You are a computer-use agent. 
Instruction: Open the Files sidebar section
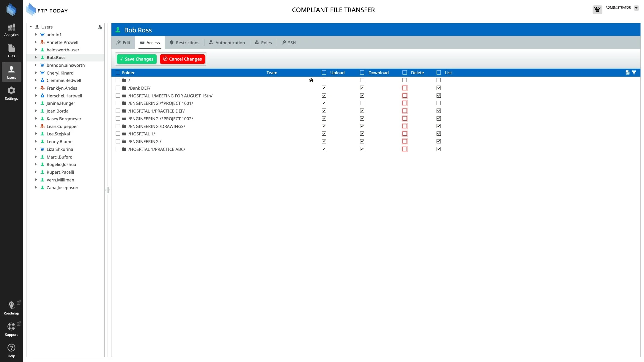11,51
